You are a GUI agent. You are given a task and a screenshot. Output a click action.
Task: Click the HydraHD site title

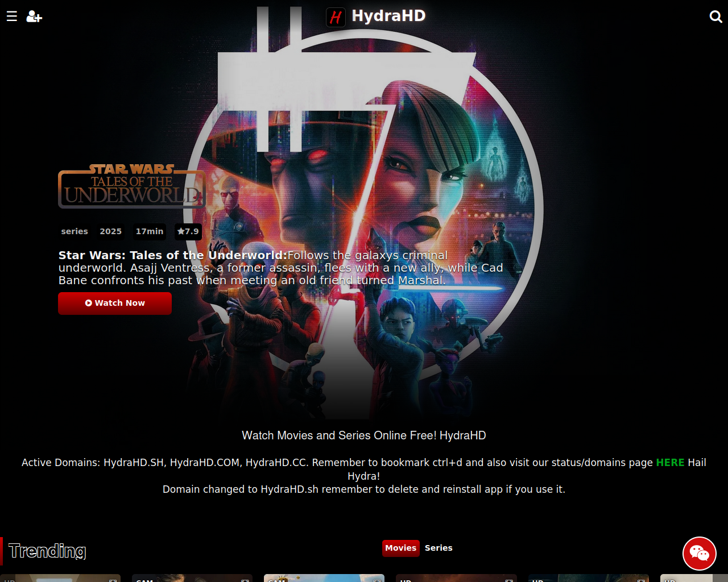pyautogui.click(x=388, y=16)
